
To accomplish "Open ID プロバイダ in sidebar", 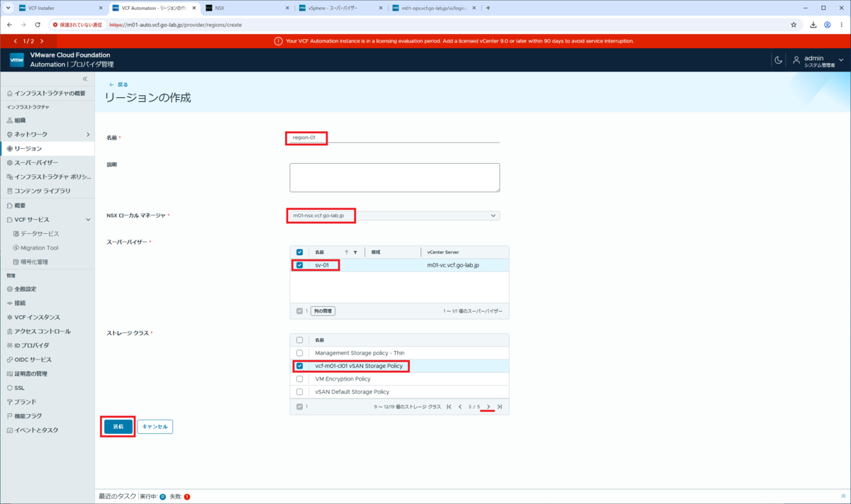I will [x=32, y=346].
